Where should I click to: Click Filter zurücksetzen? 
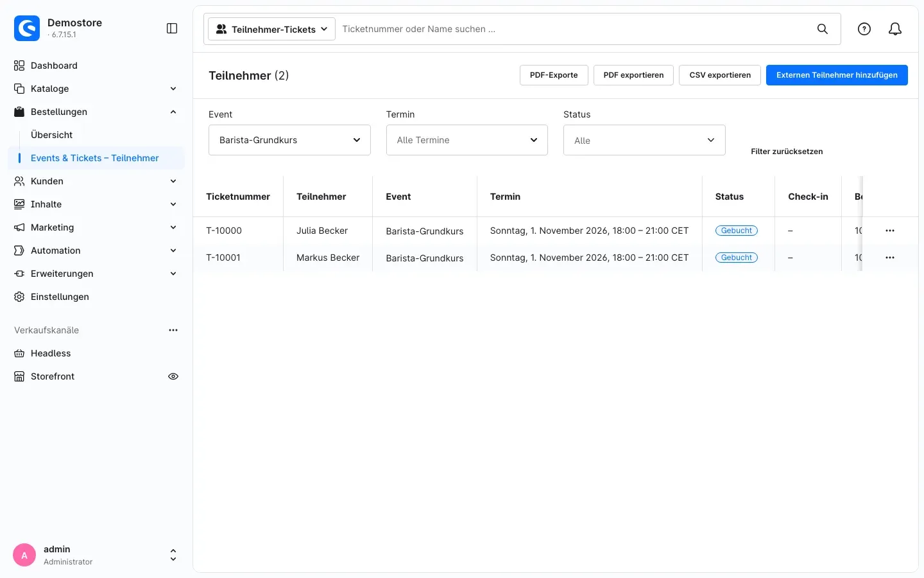(x=787, y=152)
